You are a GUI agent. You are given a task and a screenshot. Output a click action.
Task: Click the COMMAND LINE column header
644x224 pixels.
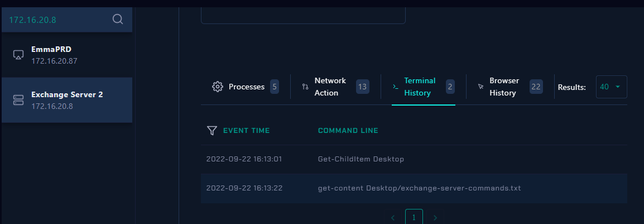click(x=348, y=131)
